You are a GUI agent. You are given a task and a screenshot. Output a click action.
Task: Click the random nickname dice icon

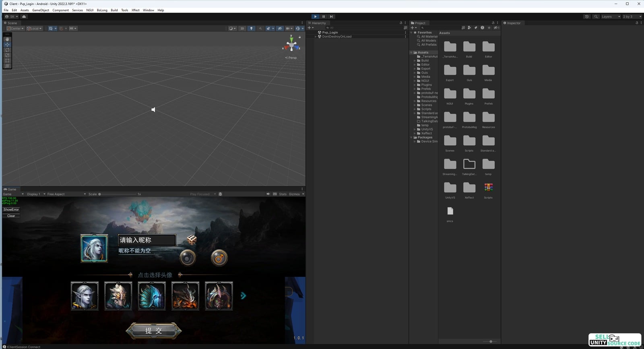[192, 240]
